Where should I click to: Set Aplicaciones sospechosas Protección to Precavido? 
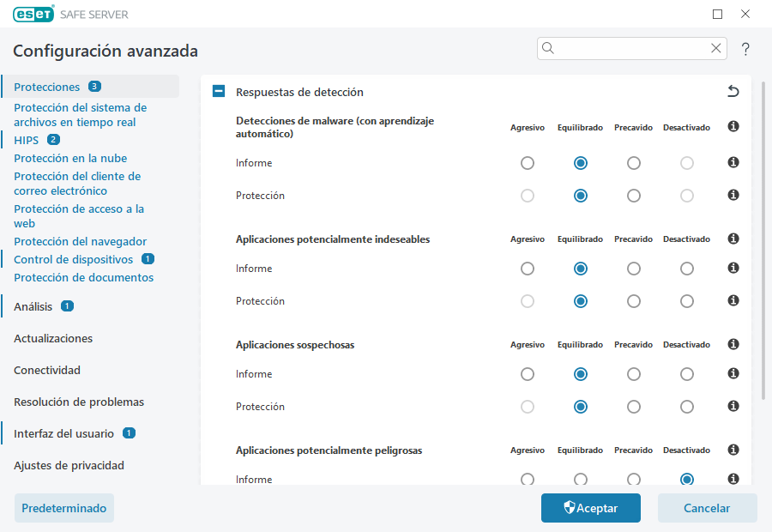(x=633, y=406)
